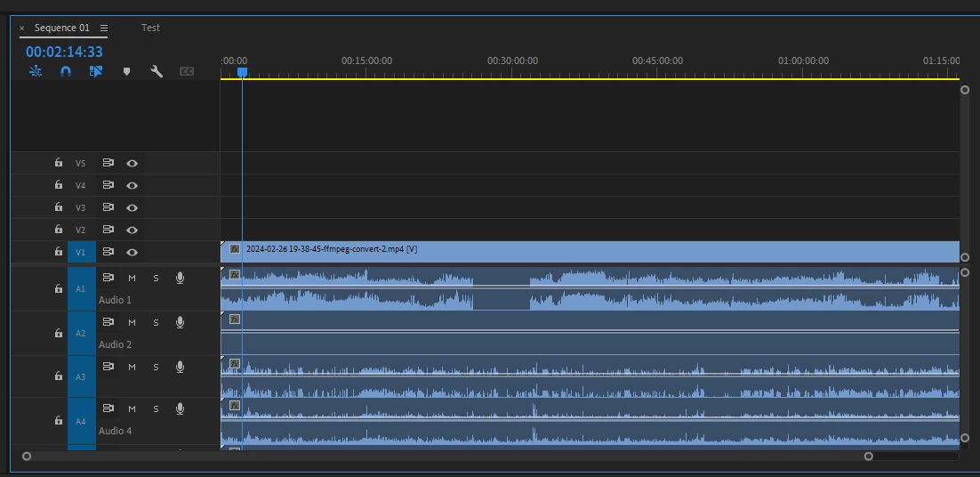The height and width of the screenshot is (477, 980).
Task: Open Timeline Display Settings wrench
Action: point(157,71)
